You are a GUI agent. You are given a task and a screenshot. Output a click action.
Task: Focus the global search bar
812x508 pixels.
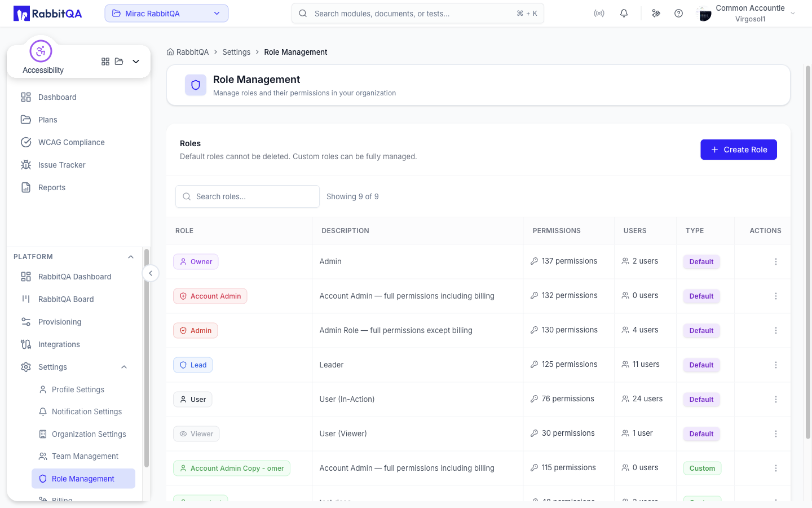[418, 14]
